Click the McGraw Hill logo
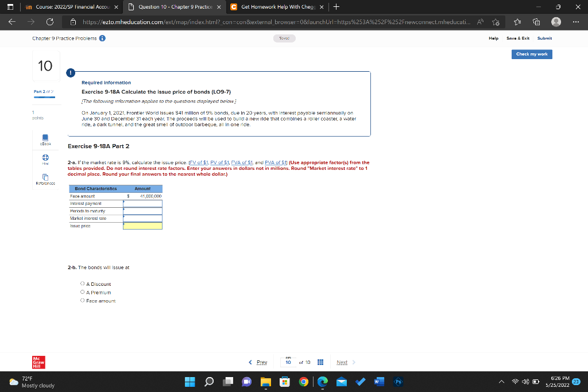Image resolution: width=588 pixels, height=392 pixels. 38,362
